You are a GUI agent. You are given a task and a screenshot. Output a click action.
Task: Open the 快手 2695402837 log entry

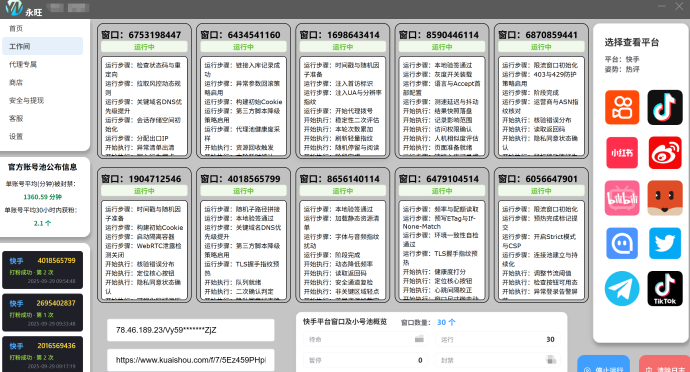pyautogui.click(x=42, y=313)
